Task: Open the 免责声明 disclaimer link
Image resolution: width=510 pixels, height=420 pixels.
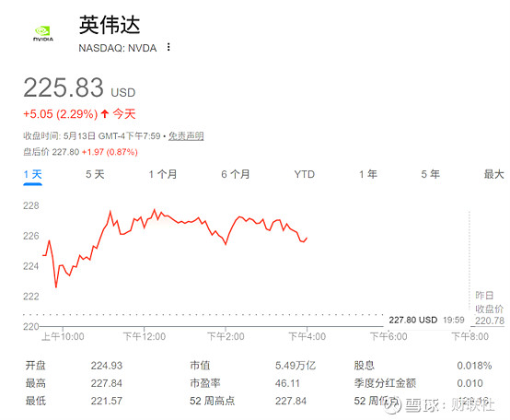Action: point(186,136)
